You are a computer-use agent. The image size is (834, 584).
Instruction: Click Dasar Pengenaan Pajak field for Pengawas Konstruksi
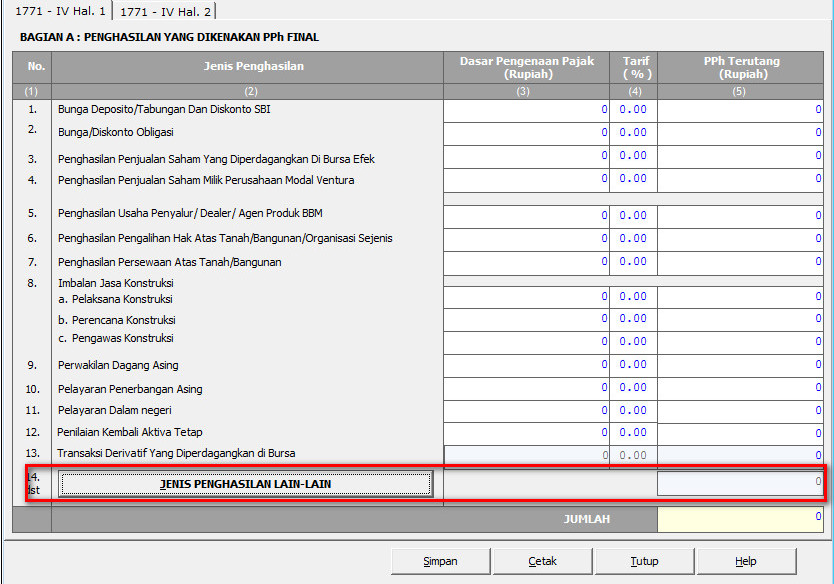click(x=526, y=343)
